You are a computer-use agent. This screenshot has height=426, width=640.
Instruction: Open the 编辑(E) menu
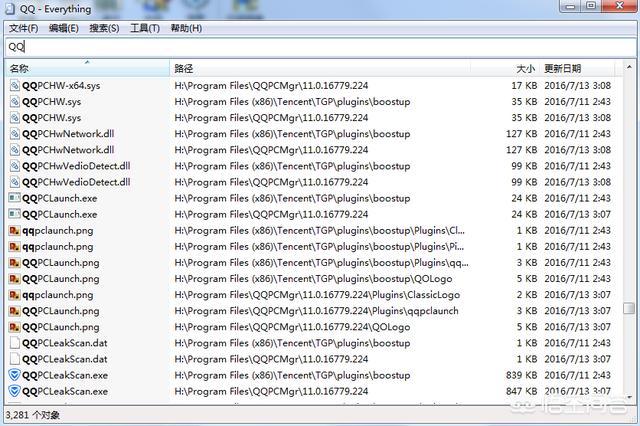point(63,28)
